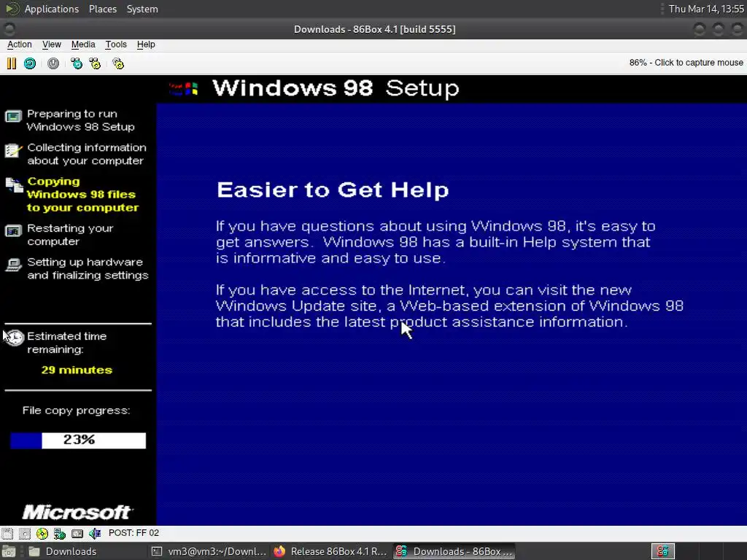Click the grey ACPI shutdown power icon
Viewport: 747px width, 560px height.
click(53, 63)
